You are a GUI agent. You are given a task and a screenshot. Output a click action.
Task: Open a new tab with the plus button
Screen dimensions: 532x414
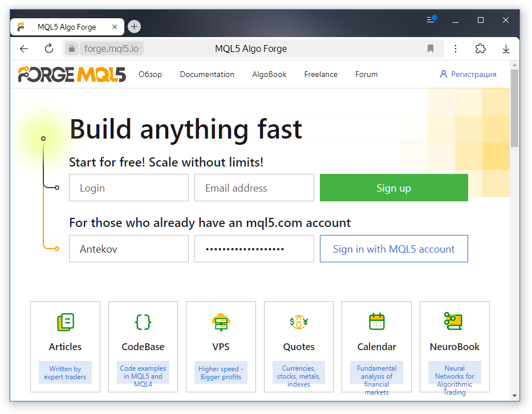click(x=135, y=26)
